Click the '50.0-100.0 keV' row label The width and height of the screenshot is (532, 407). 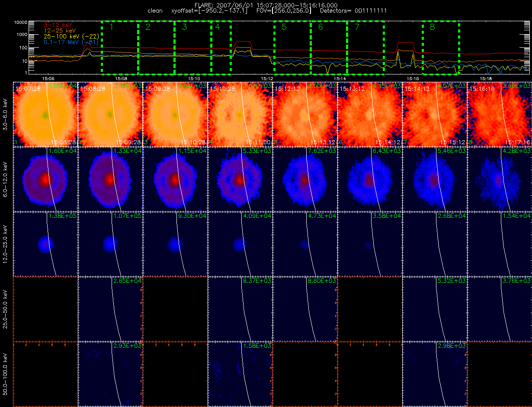tap(6, 374)
